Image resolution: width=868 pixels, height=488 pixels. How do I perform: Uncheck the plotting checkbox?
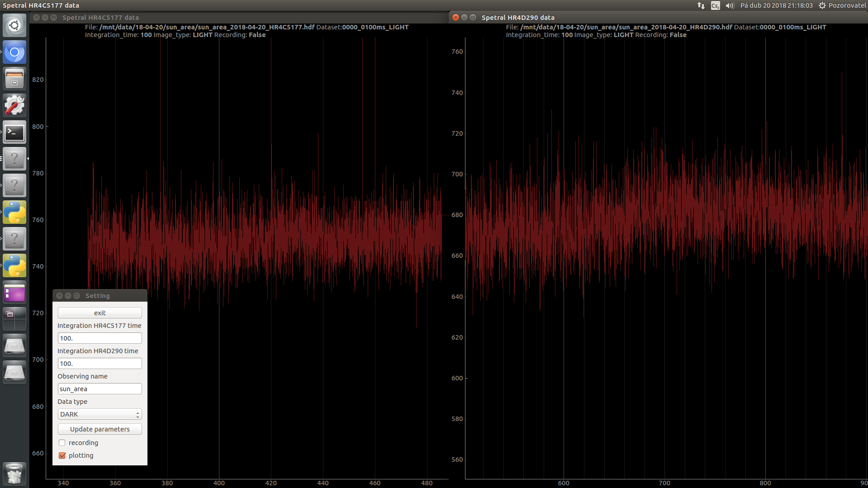62,455
